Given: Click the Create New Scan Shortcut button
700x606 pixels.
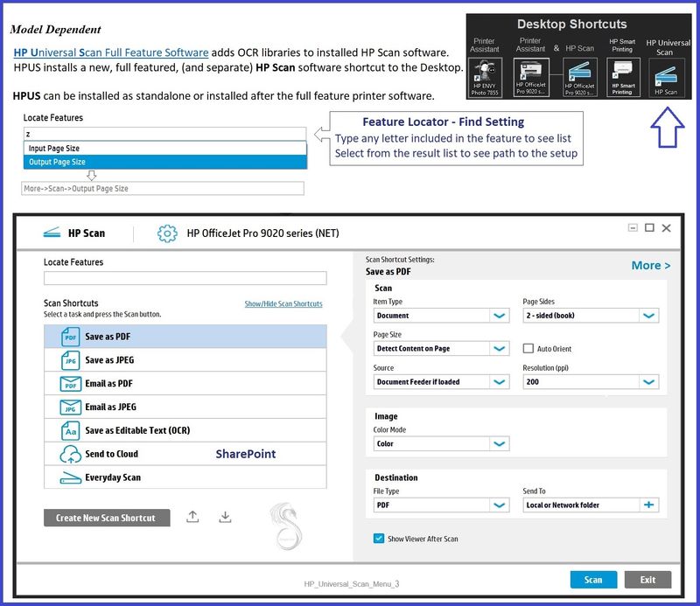Looking at the screenshot, I should click(107, 518).
